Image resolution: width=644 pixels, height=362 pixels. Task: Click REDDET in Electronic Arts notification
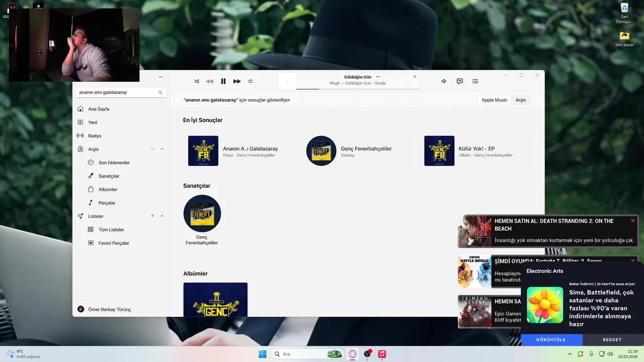[x=612, y=340]
